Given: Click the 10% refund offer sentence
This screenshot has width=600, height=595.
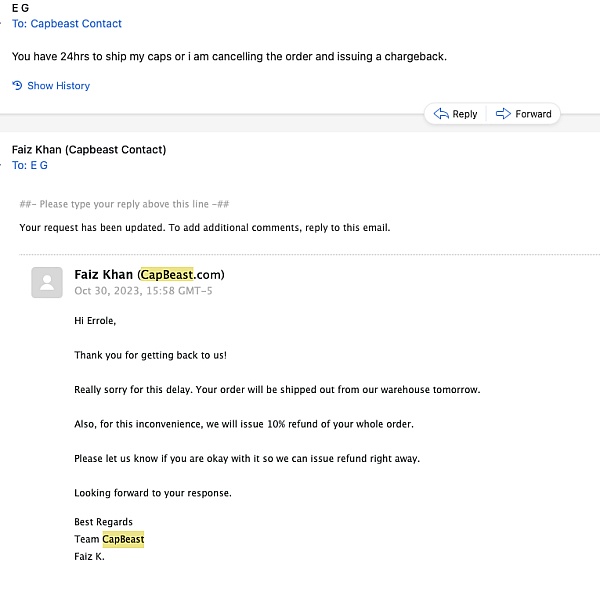Looking at the screenshot, I should tap(243, 424).
